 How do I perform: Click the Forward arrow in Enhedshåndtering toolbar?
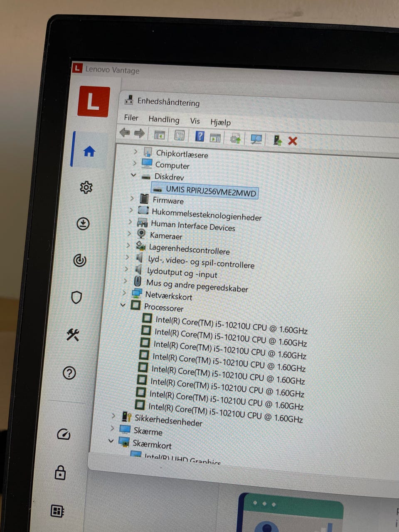tap(140, 133)
